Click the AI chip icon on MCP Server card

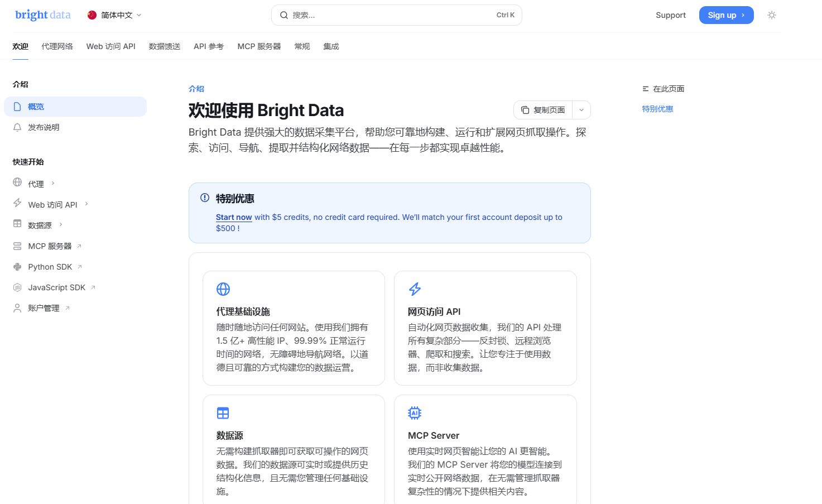[415, 413]
